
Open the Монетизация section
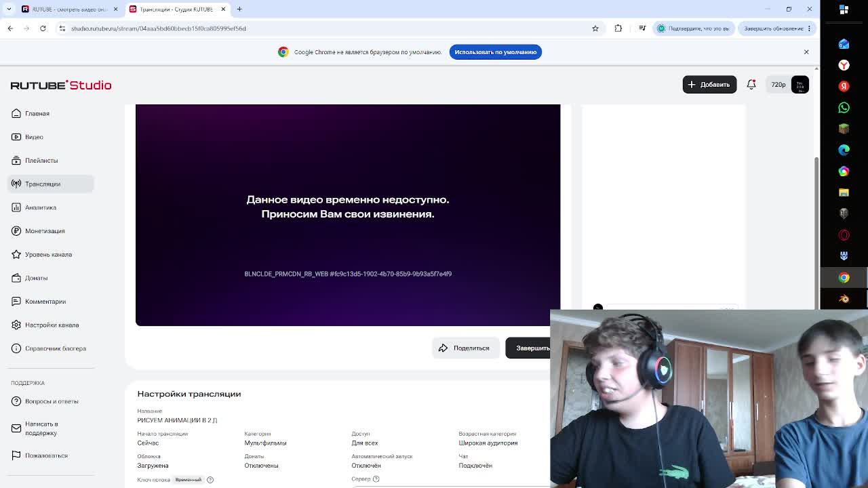pos(45,231)
